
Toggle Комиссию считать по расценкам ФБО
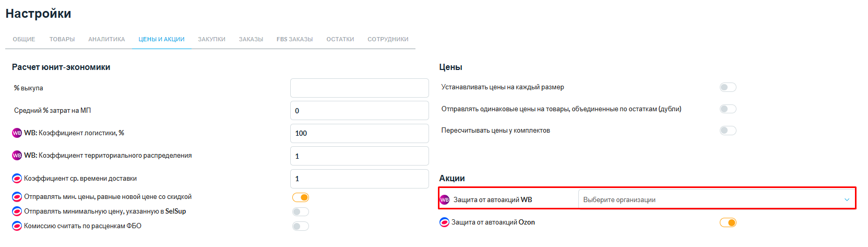(301, 226)
